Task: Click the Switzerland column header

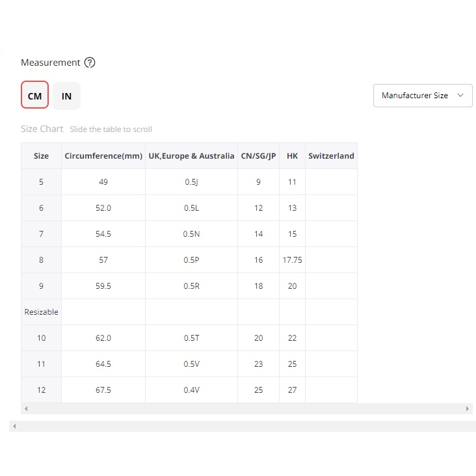Action: (x=331, y=156)
